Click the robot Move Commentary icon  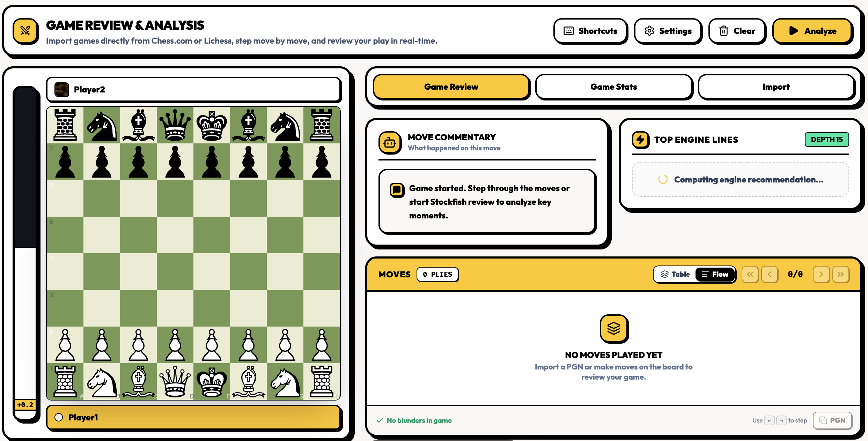[x=389, y=142]
